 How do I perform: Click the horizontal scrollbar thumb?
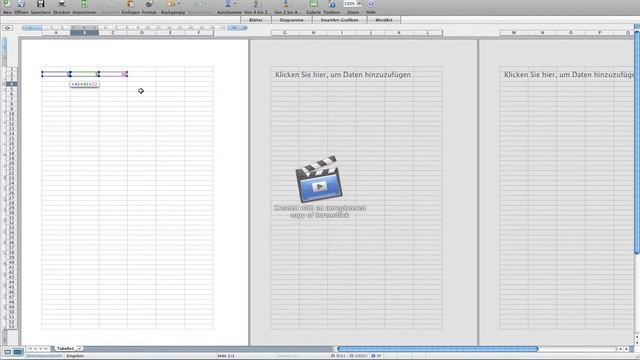coord(437,349)
